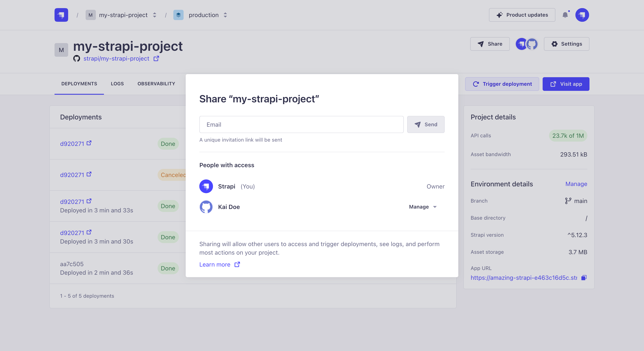The image size is (644, 351).
Task: Click the external link icon next to Learn more
Action: 237,264
